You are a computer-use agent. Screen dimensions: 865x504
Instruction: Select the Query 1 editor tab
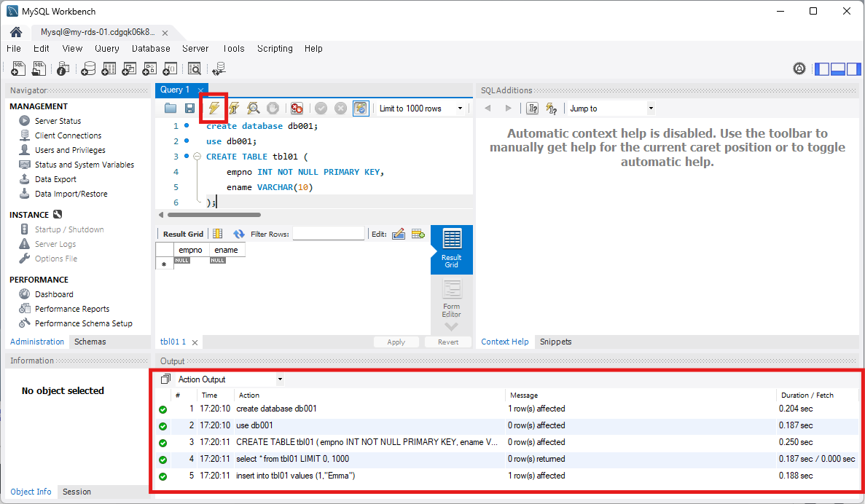point(175,90)
